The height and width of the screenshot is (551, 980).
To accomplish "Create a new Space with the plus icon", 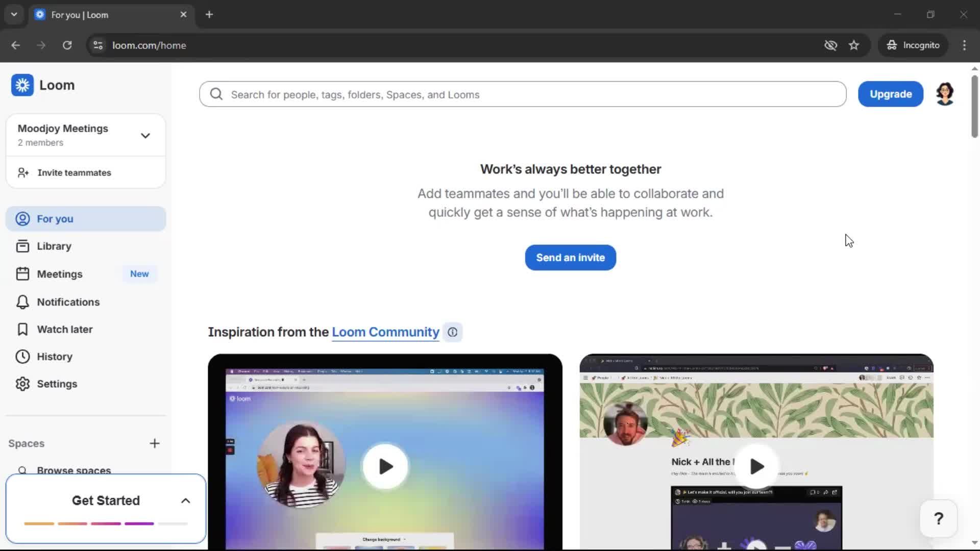I will click(155, 443).
